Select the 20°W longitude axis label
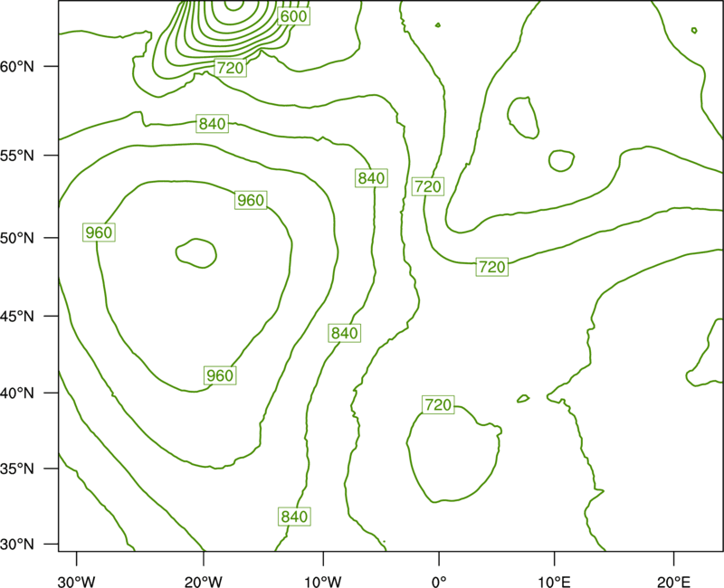Screen dimensions: 724x588 click(x=204, y=582)
